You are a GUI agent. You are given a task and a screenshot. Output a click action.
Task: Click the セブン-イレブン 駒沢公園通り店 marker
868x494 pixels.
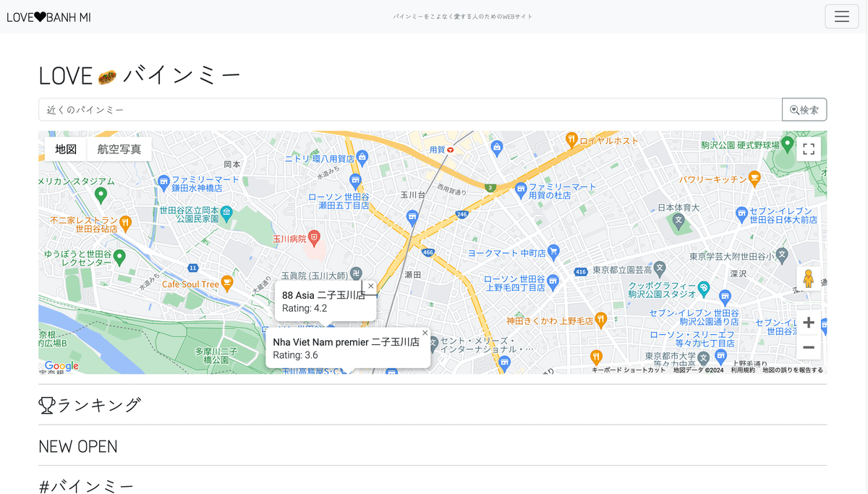[x=724, y=296]
